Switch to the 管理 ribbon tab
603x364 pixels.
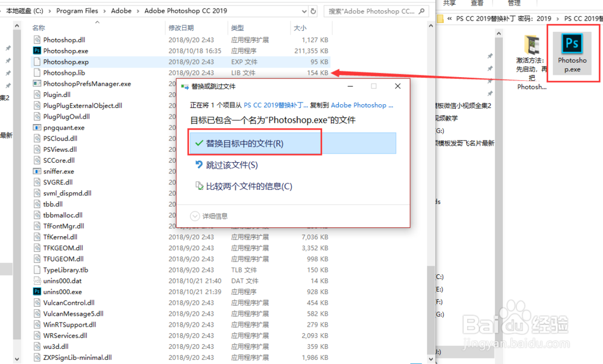(514, 3)
